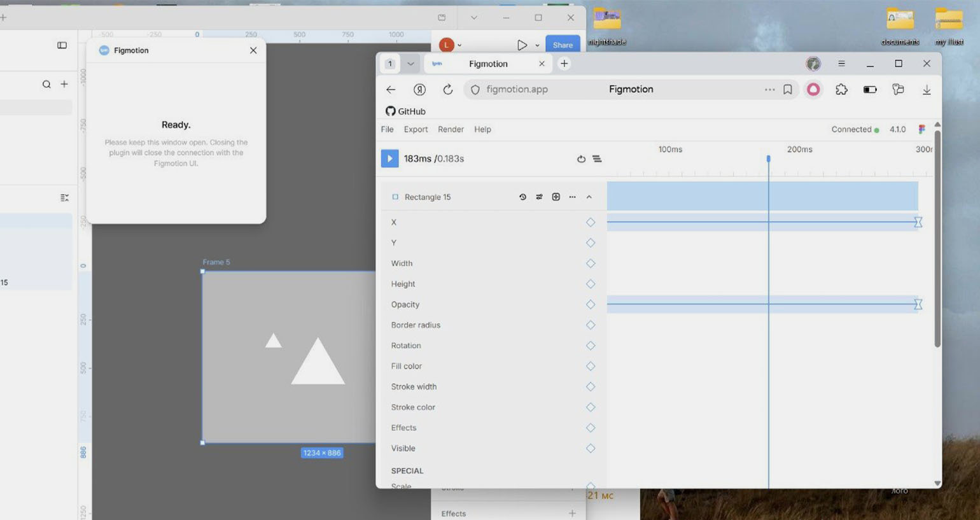Select the Figmotion browser tab
Screen dimensions: 980x520
(487, 64)
